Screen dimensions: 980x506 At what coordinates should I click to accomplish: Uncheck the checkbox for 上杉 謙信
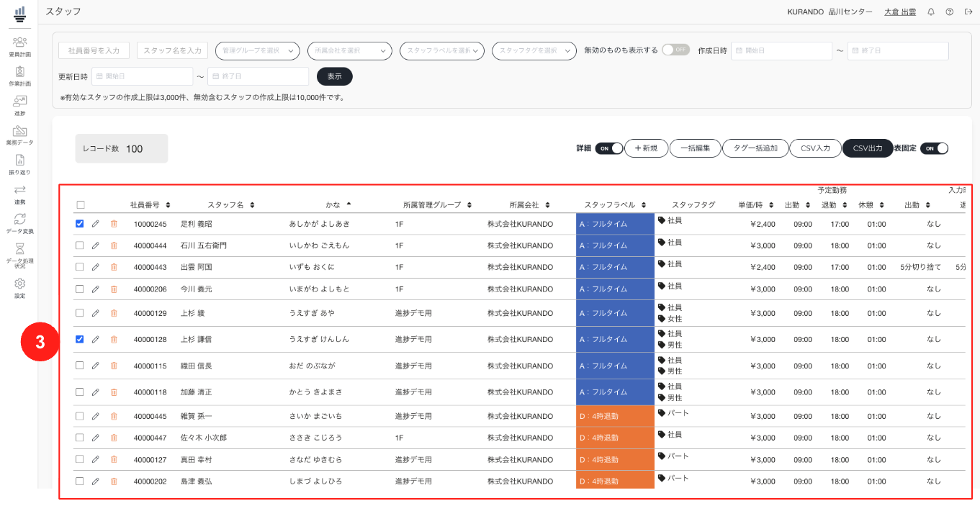[x=80, y=339]
